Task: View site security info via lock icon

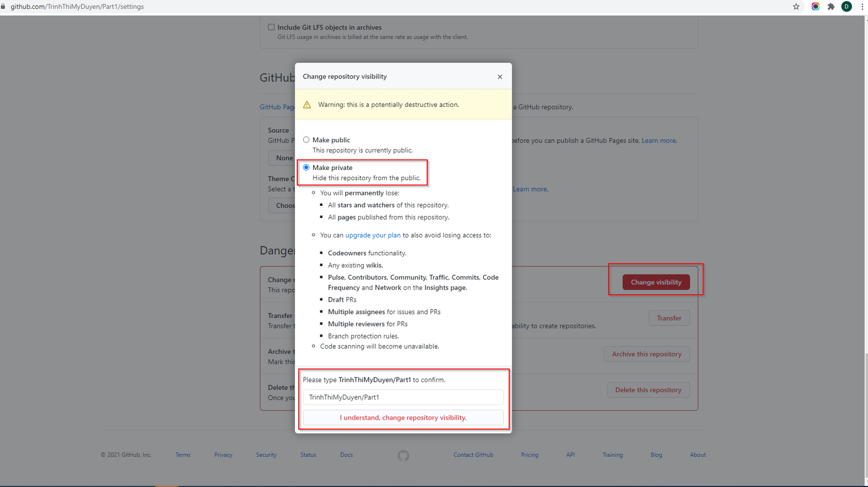Action: click(3, 7)
